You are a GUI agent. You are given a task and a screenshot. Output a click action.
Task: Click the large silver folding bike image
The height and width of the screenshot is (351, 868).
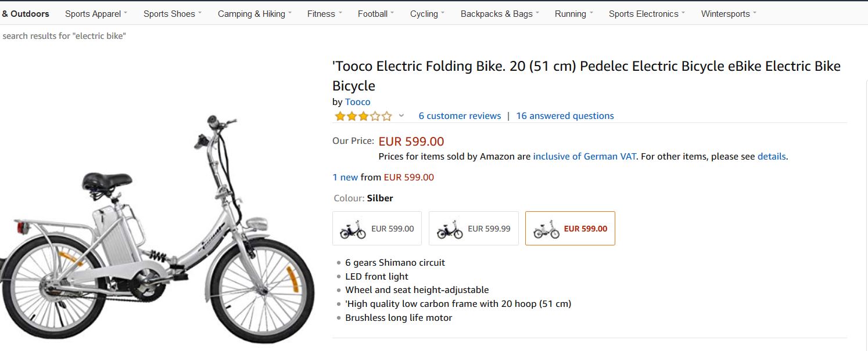[x=157, y=232]
